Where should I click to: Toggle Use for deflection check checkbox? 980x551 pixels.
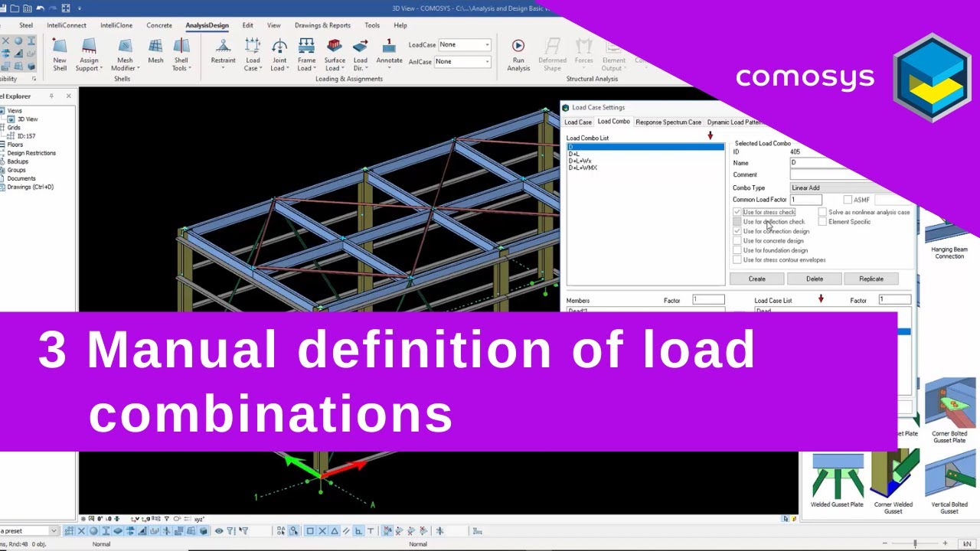[737, 222]
